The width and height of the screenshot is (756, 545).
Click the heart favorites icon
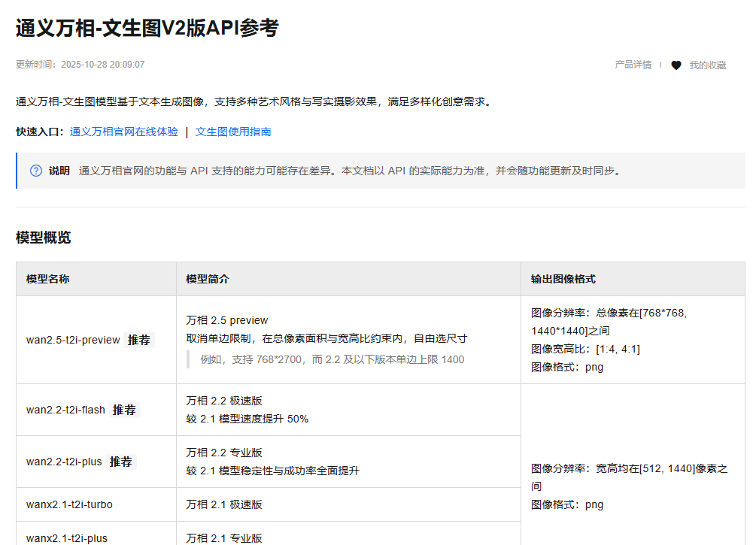click(676, 65)
